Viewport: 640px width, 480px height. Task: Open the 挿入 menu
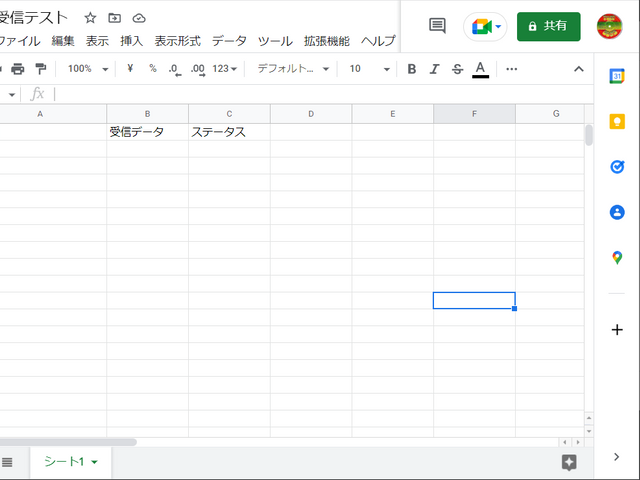(131, 41)
